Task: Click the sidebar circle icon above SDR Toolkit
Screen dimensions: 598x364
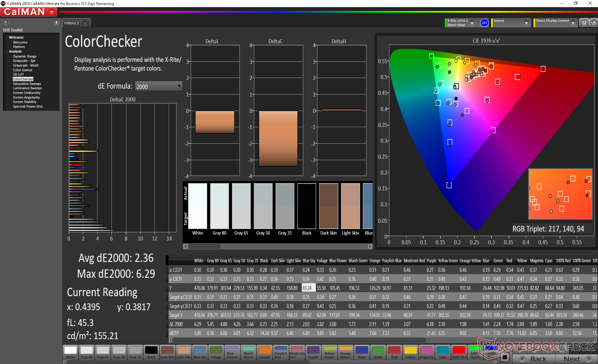Action: pos(6,23)
